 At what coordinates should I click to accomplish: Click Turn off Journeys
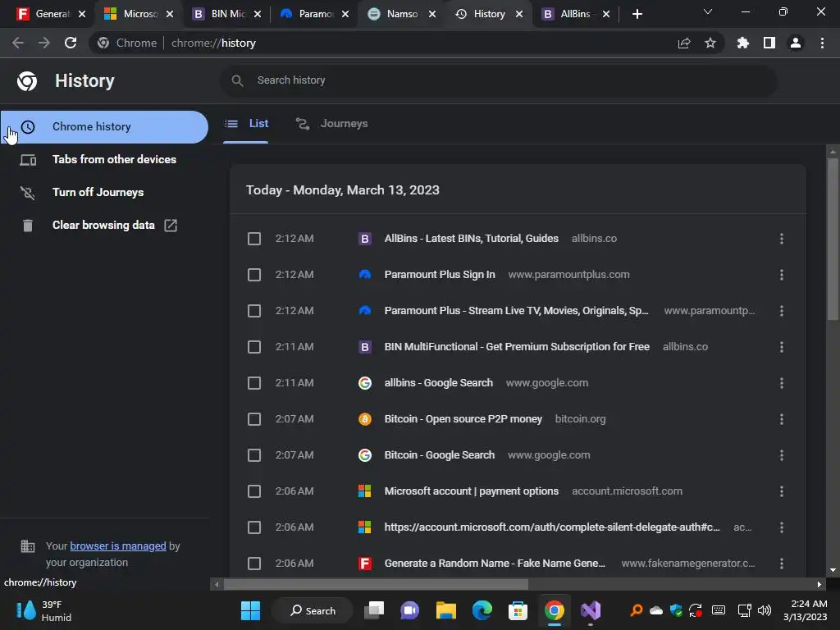[x=104, y=192]
